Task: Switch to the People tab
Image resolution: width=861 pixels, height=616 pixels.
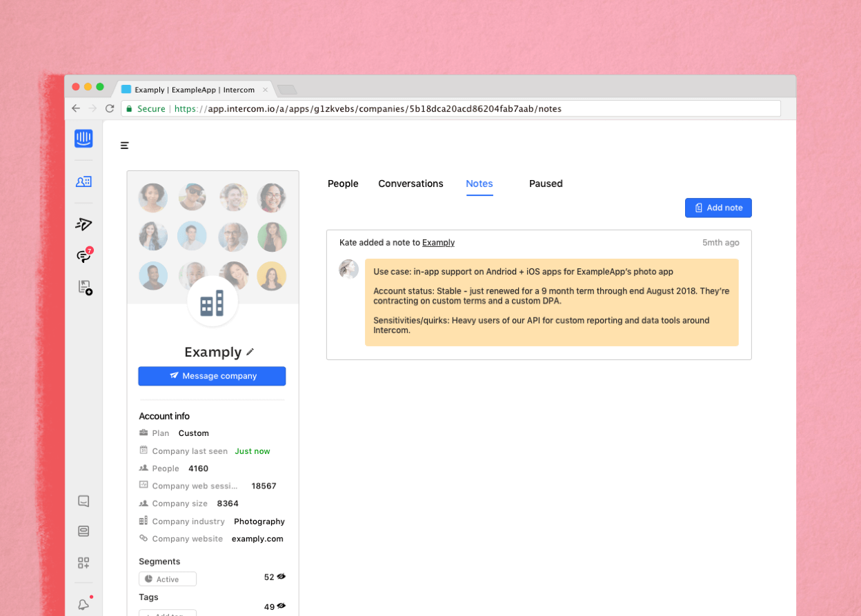Action: coord(343,183)
